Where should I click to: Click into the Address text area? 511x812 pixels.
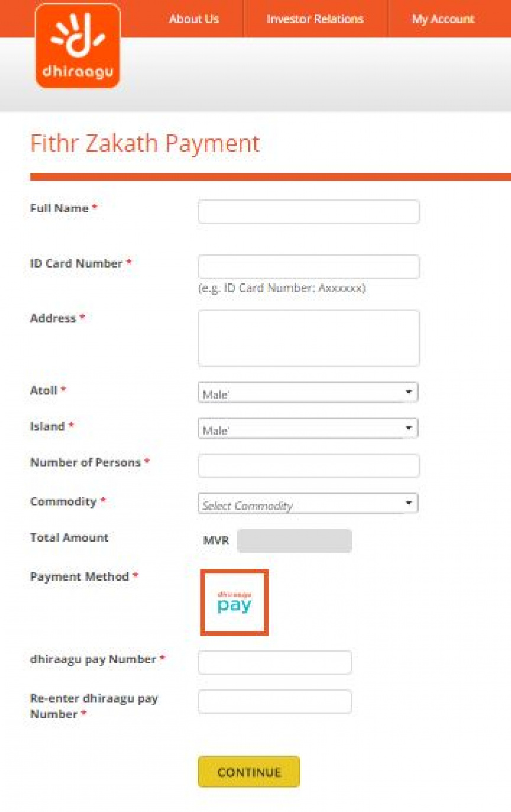(x=308, y=338)
